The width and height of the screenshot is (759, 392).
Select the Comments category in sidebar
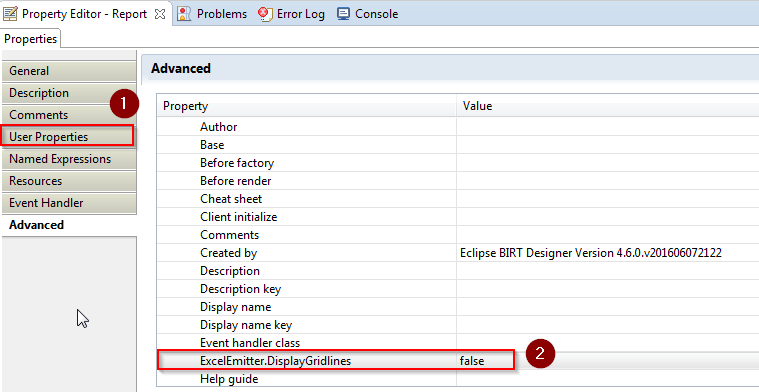point(69,115)
